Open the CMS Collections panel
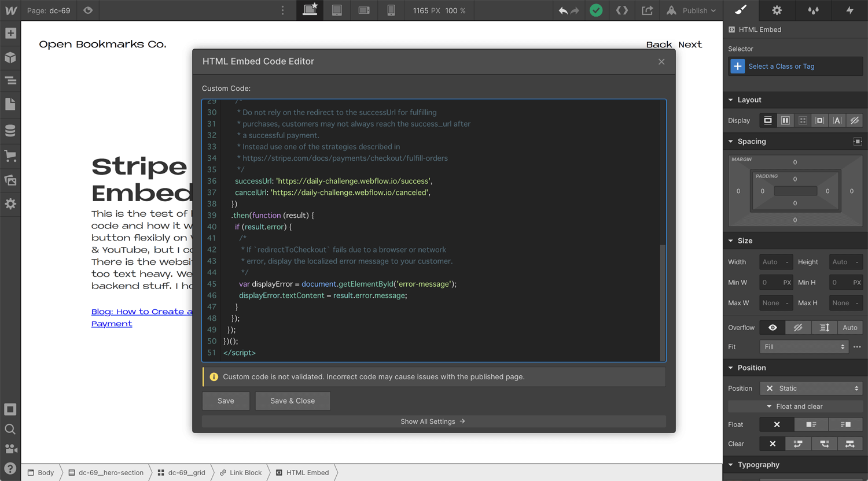868x481 pixels. (10, 131)
